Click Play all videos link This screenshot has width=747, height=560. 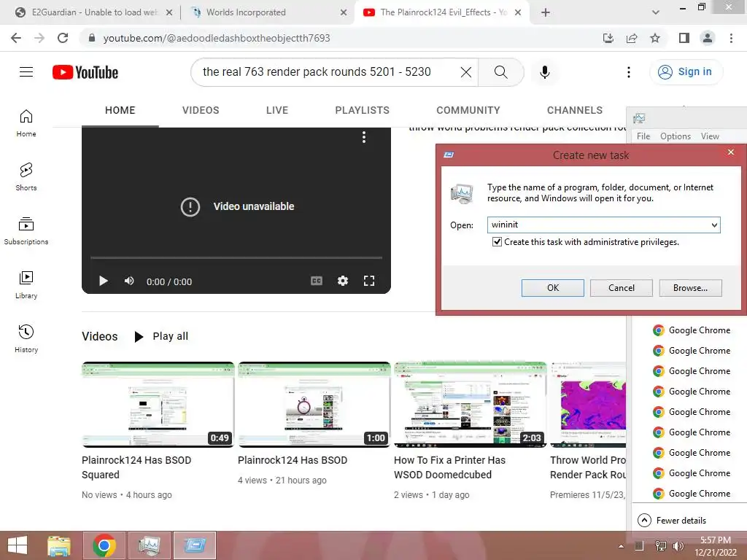click(162, 336)
